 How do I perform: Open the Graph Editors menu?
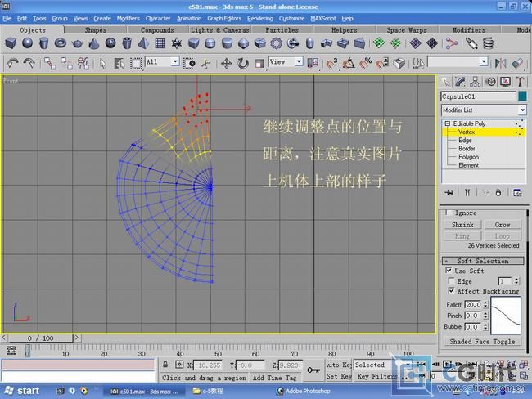click(x=224, y=18)
